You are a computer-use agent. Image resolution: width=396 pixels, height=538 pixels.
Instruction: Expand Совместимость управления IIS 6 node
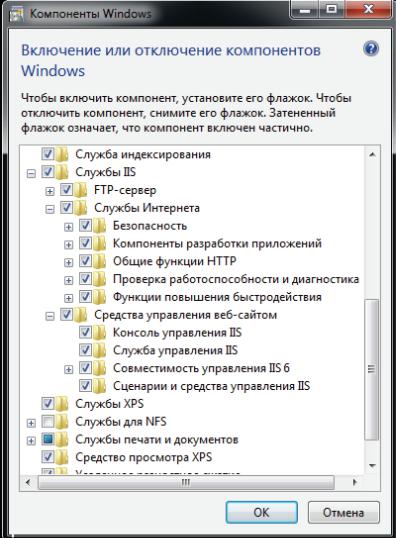[69, 370]
